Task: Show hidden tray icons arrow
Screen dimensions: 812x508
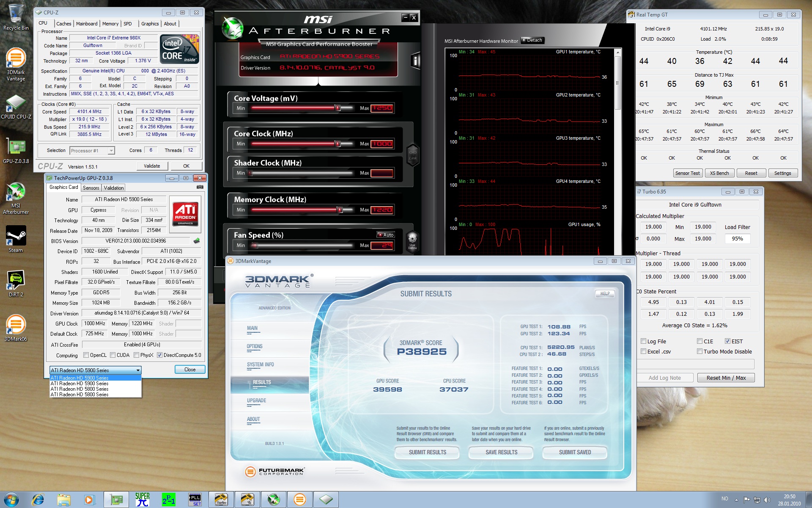Action: pyautogui.click(x=736, y=500)
